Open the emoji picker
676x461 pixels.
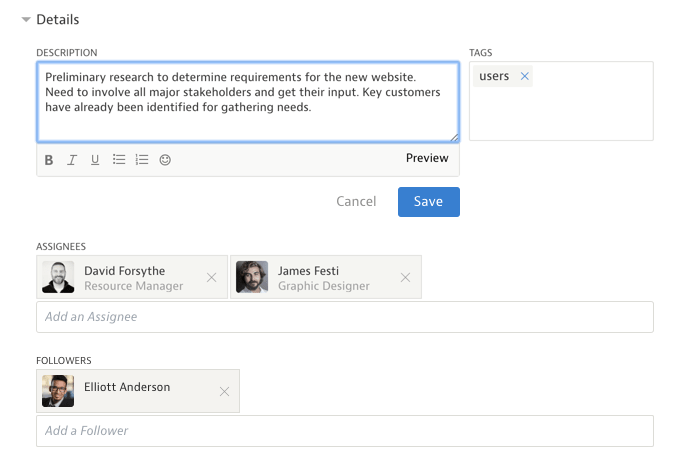[x=165, y=160]
